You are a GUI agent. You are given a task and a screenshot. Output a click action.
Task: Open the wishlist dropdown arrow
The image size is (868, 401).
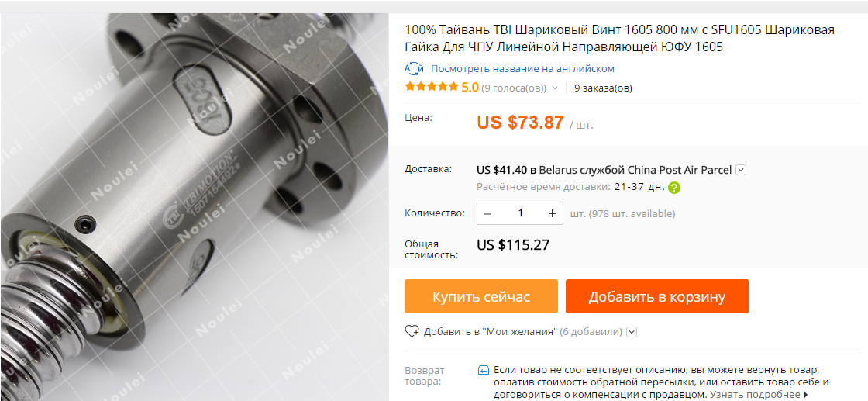(632, 332)
